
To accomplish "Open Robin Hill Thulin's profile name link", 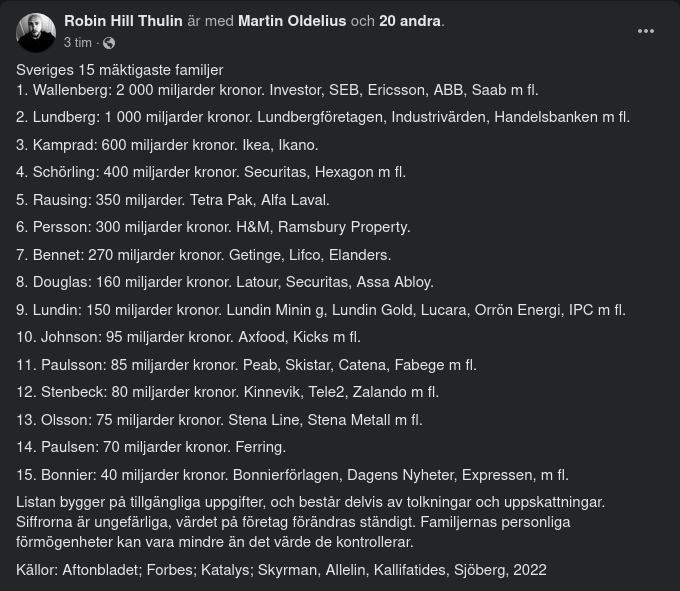I will tap(124, 21).
